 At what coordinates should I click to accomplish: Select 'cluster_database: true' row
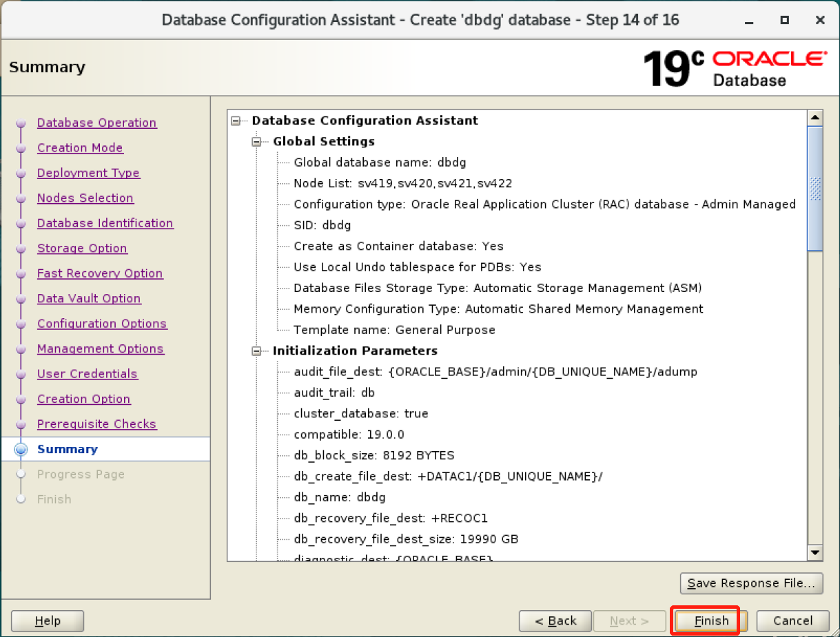361,414
